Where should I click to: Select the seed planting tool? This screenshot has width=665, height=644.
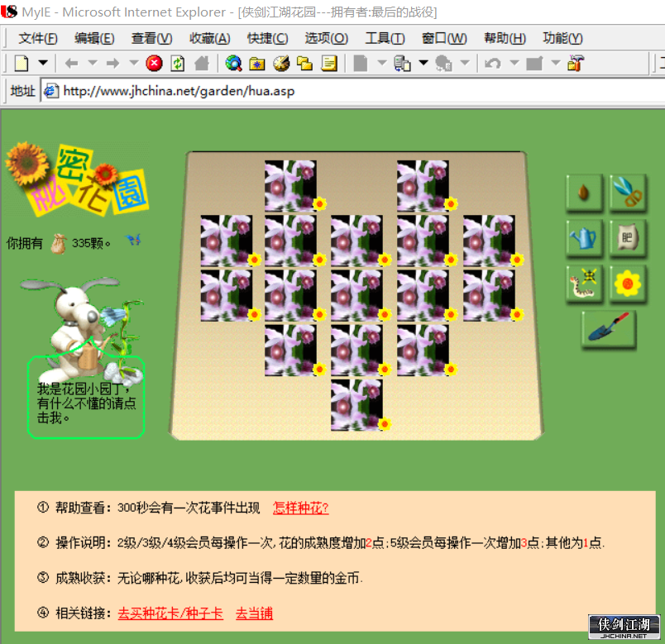pyautogui.click(x=584, y=193)
